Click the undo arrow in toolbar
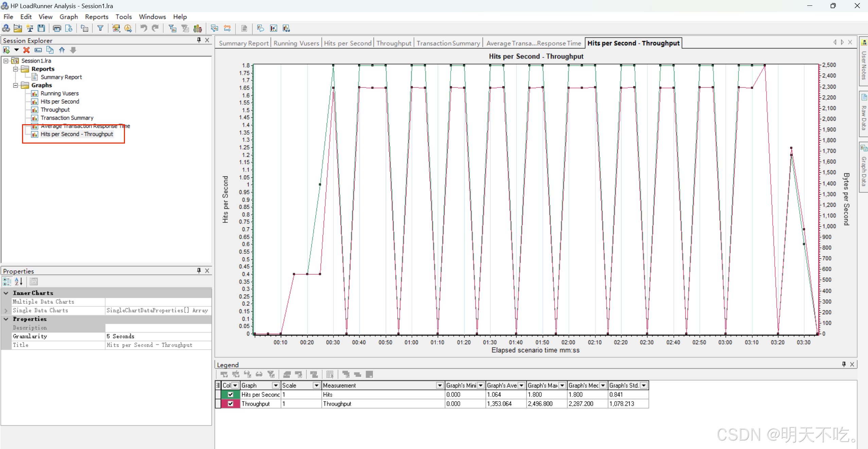This screenshot has width=868, height=449. point(144,29)
